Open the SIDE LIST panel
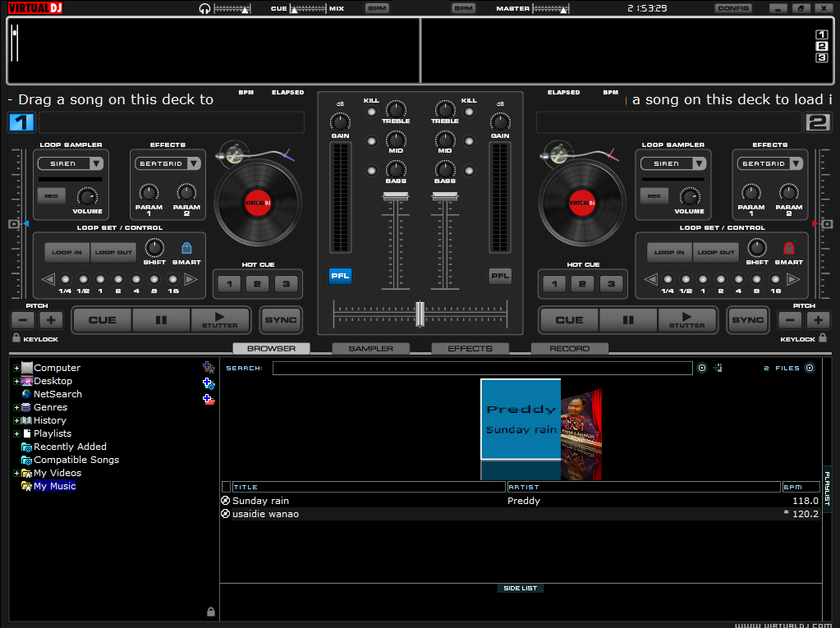 [x=521, y=588]
